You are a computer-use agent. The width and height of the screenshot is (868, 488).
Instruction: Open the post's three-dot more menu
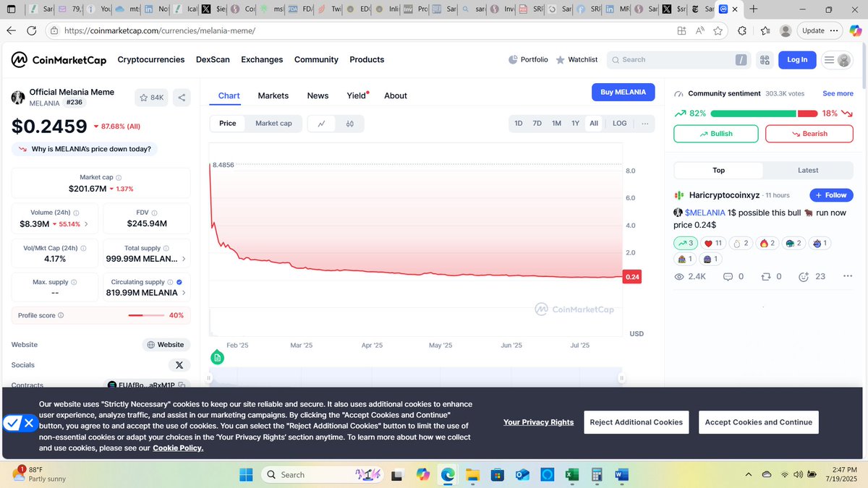click(x=848, y=277)
